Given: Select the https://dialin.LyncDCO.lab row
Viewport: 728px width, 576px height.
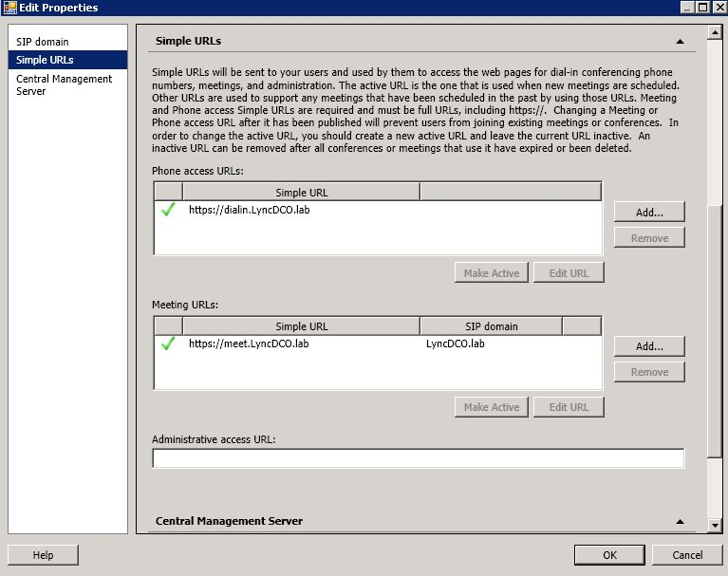Looking at the screenshot, I should 249,210.
